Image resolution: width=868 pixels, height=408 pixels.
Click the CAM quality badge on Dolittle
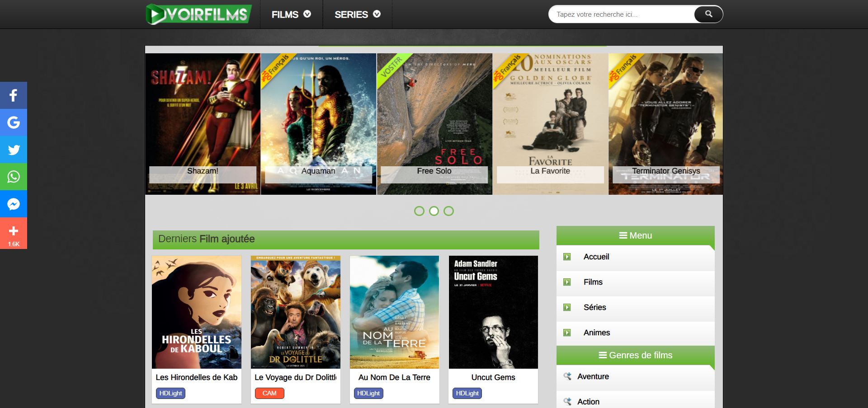[269, 393]
